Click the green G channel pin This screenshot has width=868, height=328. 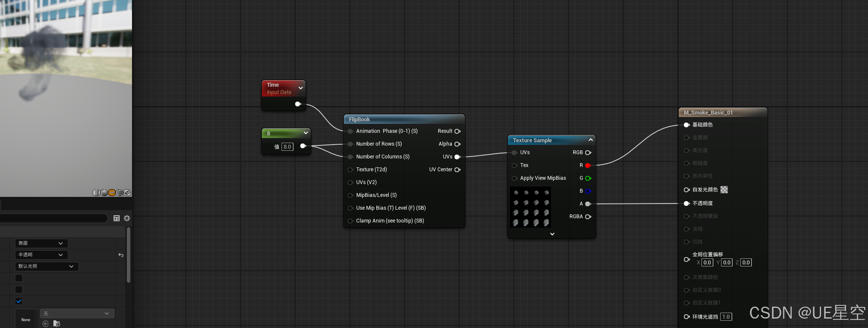(588, 178)
